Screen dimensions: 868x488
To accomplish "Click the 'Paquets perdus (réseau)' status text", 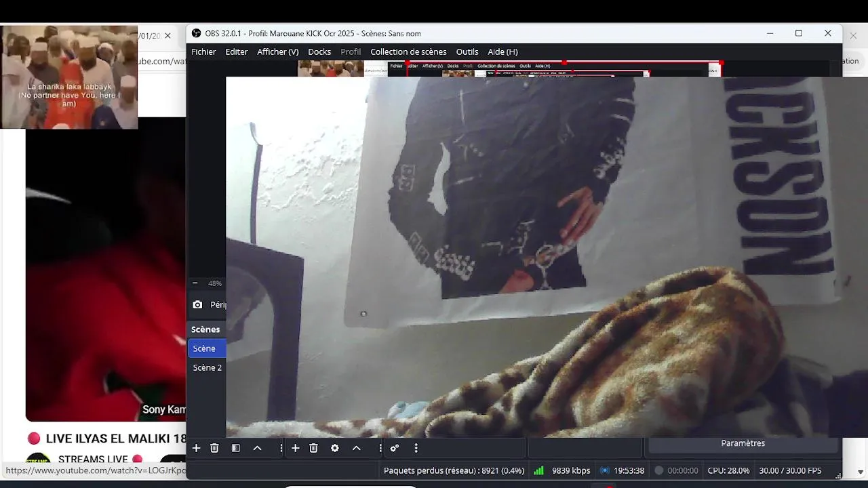I will point(454,470).
